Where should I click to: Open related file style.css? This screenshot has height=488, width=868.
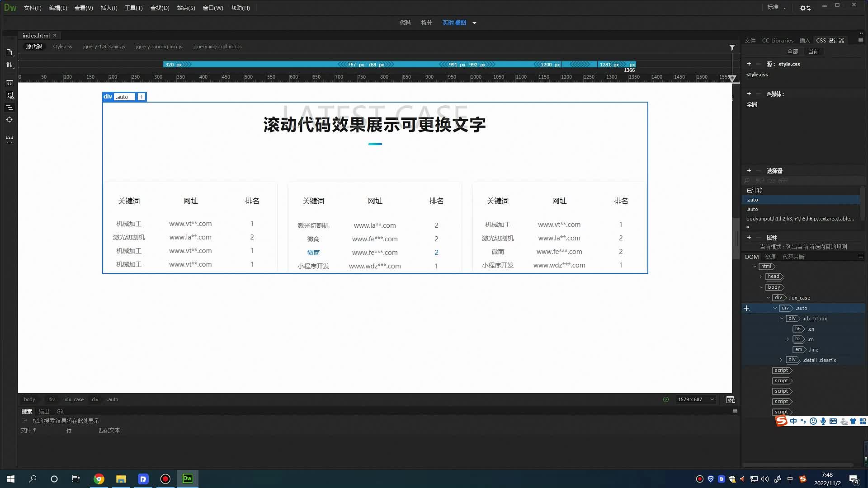[x=62, y=47]
